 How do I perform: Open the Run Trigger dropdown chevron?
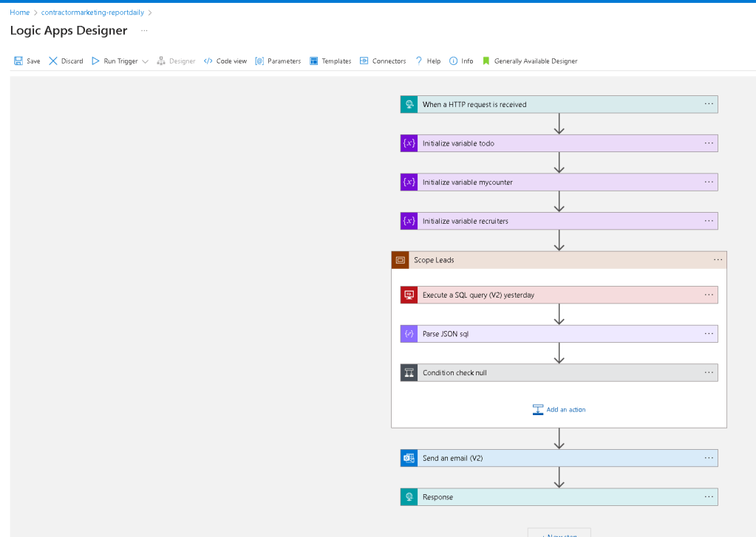(x=145, y=61)
